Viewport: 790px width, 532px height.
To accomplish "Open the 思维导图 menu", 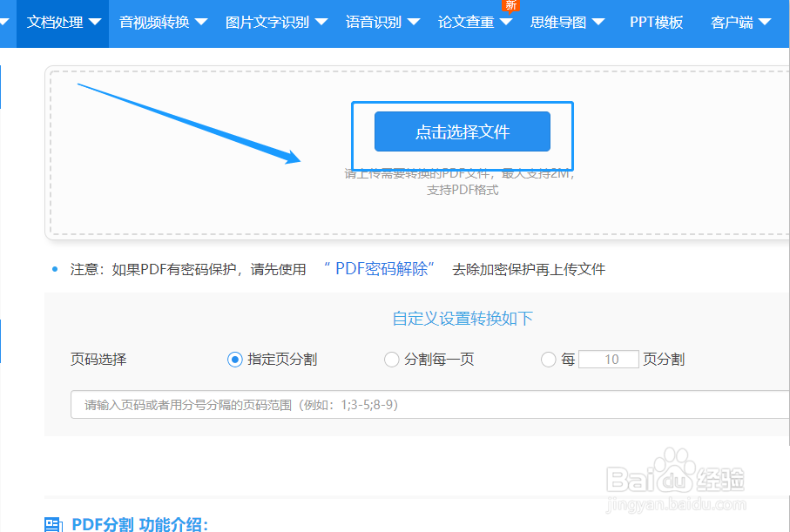I will point(558,24).
